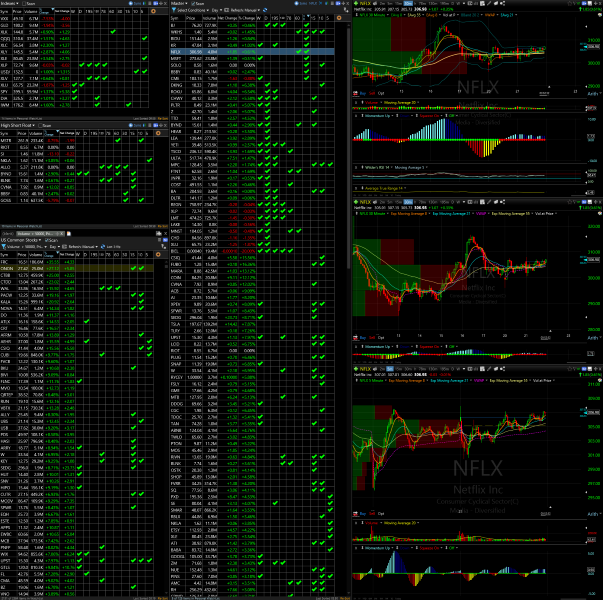Select the 30m timeframe in top chart
Viewport: 603px width, 600px height.
point(408,3)
